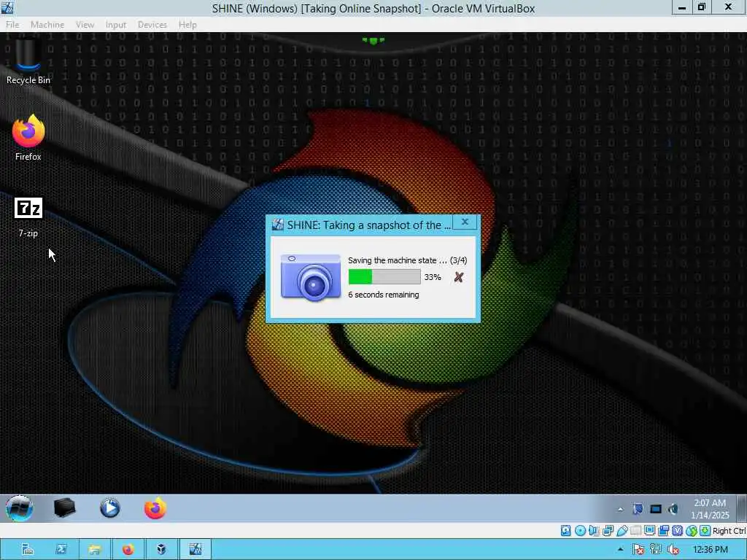Click the '6 seconds remaining' text

click(384, 295)
